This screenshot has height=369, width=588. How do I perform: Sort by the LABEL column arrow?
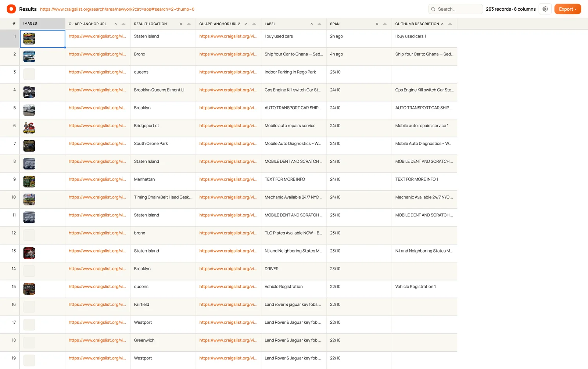319,24
